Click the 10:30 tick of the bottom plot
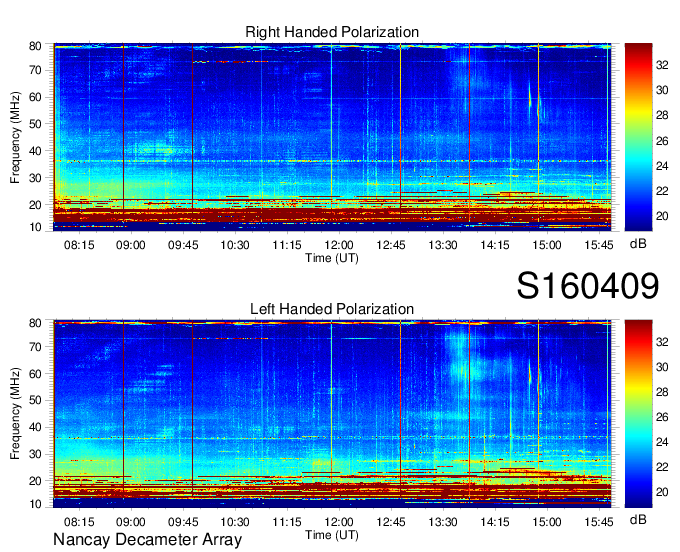This screenshot has width=680, height=552. pyautogui.click(x=235, y=522)
